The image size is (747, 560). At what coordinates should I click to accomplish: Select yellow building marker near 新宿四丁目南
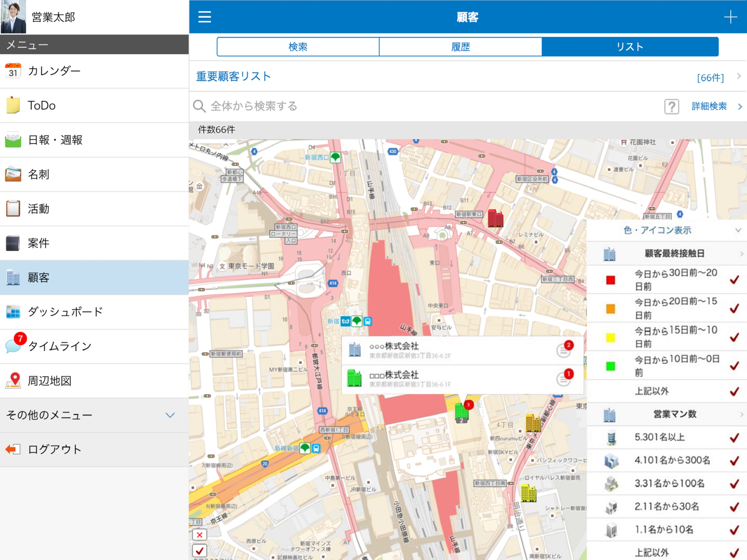(528, 493)
